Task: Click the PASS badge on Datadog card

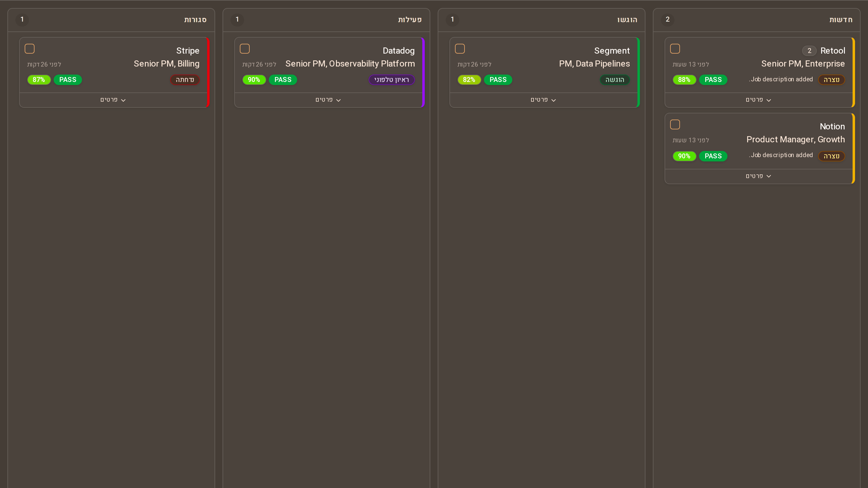Action: click(x=283, y=80)
